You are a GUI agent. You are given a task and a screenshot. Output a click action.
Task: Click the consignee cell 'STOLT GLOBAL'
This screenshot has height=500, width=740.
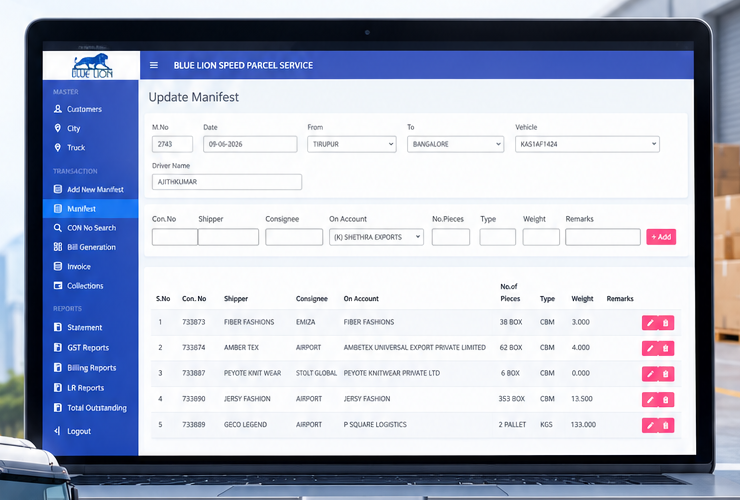(316, 373)
